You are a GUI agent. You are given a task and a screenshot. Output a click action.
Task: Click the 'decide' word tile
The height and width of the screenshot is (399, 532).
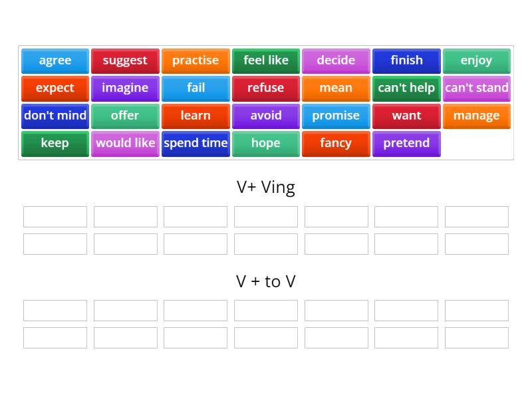[336, 61]
